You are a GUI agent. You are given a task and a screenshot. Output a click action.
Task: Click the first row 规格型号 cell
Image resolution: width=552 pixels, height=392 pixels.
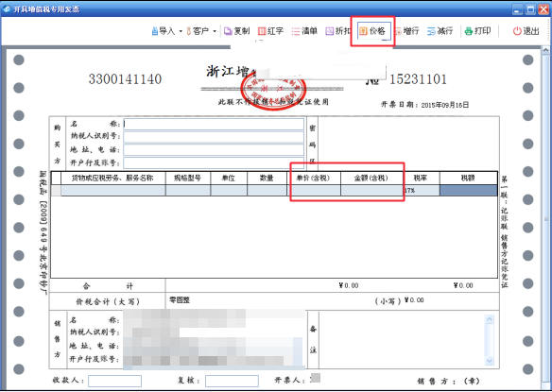pyautogui.click(x=188, y=191)
